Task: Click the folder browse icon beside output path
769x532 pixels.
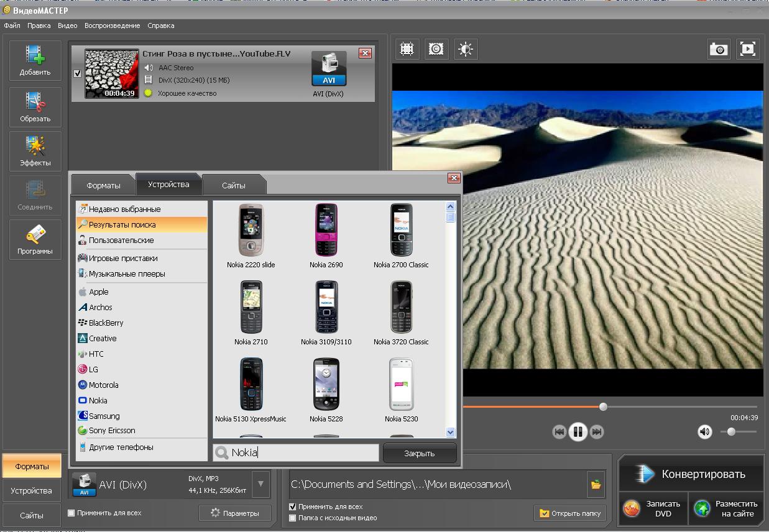Action: click(596, 484)
